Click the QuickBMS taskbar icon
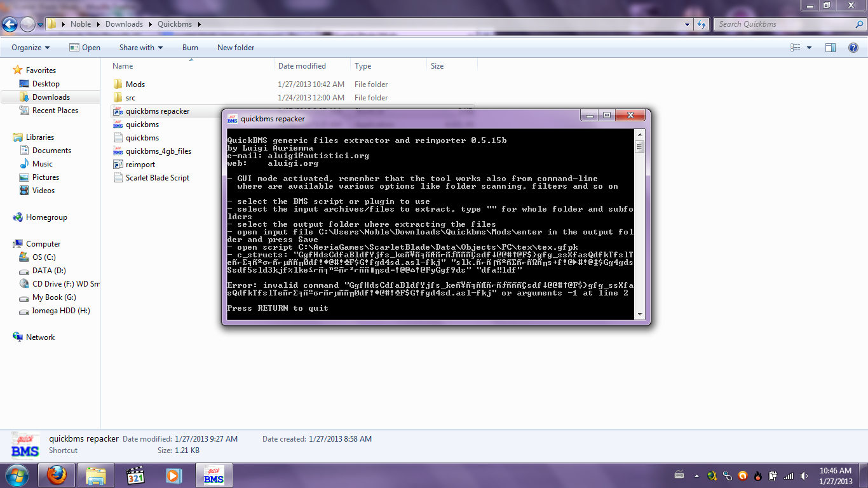868x488 pixels. 214,475
